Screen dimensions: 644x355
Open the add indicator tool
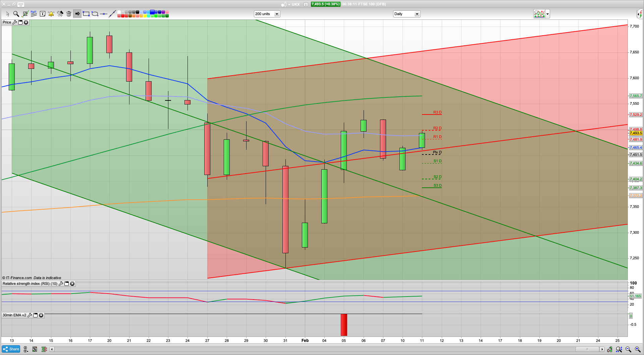(25, 14)
